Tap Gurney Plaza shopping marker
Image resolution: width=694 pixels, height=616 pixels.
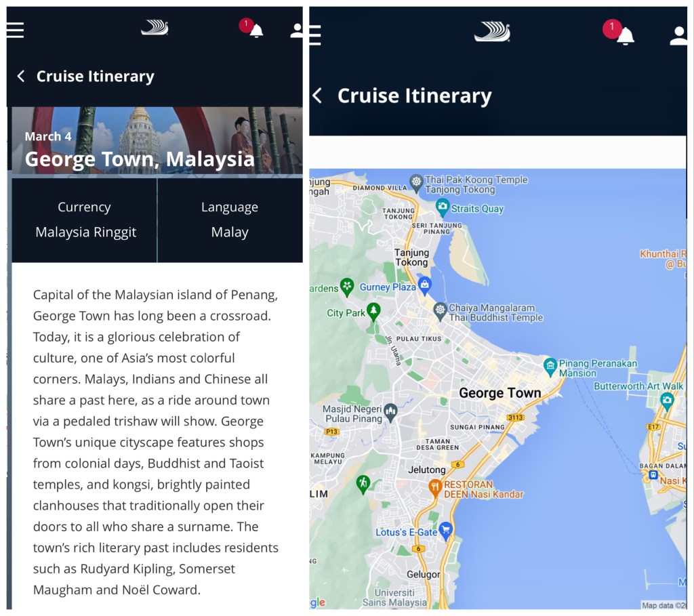pyautogui.click(x=425, y=284)
